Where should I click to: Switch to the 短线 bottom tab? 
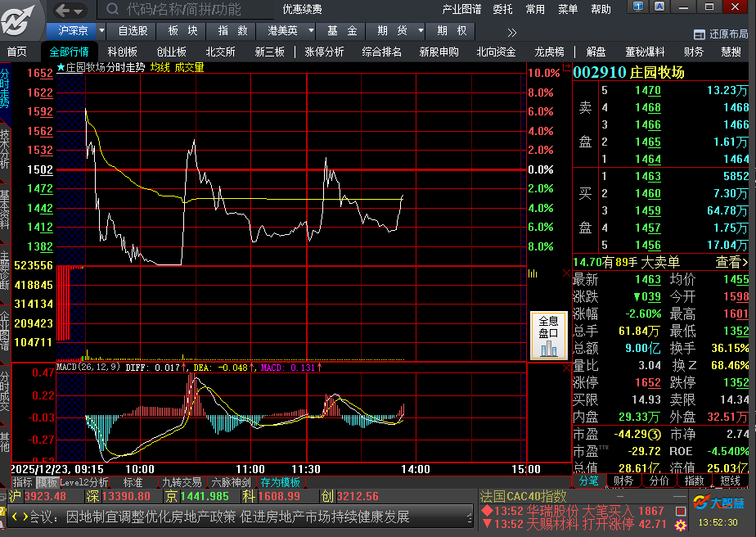[x=730, y=481]
